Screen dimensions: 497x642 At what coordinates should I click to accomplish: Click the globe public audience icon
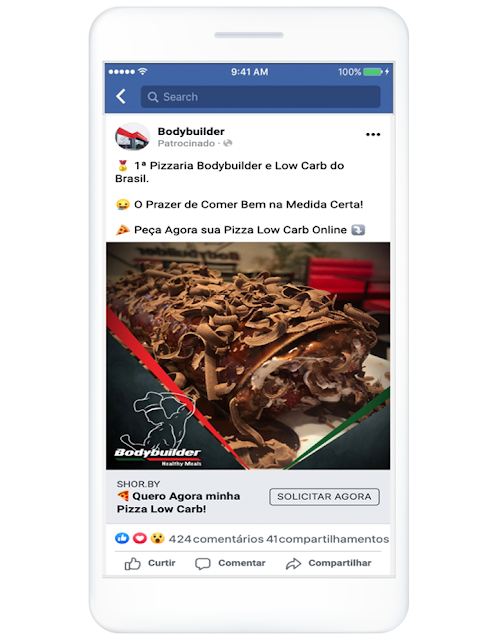[228, 143]
